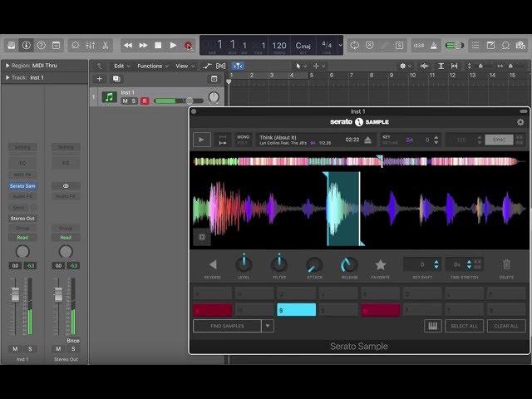The width and height of the screenshot is (532, 399).
Task: Toggle the Metronome click icon
Action: 434,46
